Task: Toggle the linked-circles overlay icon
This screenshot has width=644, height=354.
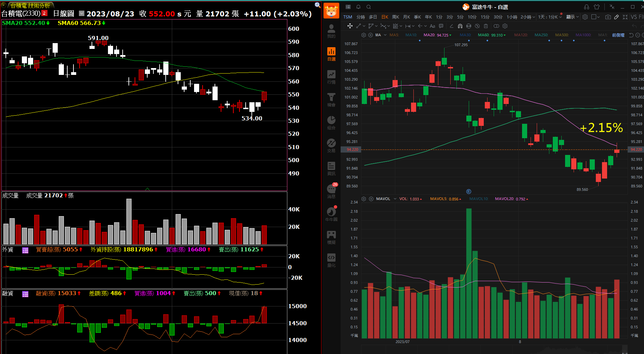Action: (496, 26)
